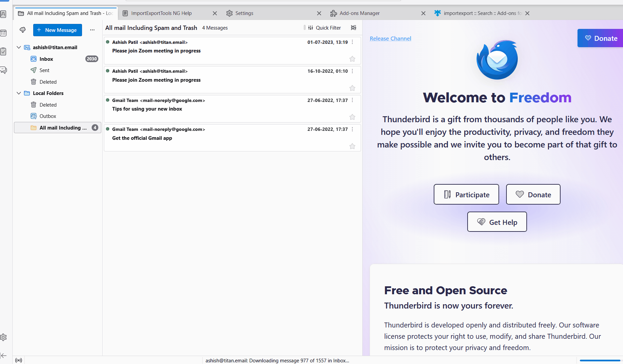Collapse the ashish@titan.email account tree

click(x=19, y=47)
